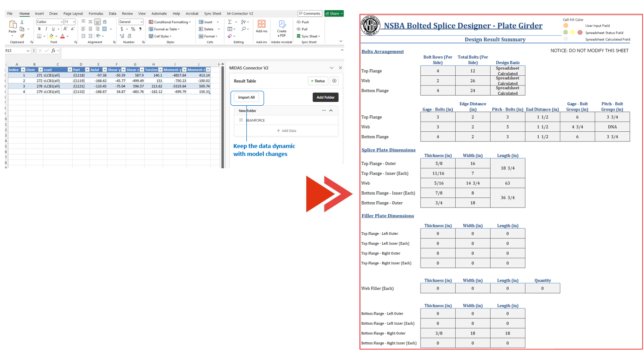Open the Formulas ribbon tab
Image resolution: width=644 pixels, height=352 pixels.
click(96, 14)
